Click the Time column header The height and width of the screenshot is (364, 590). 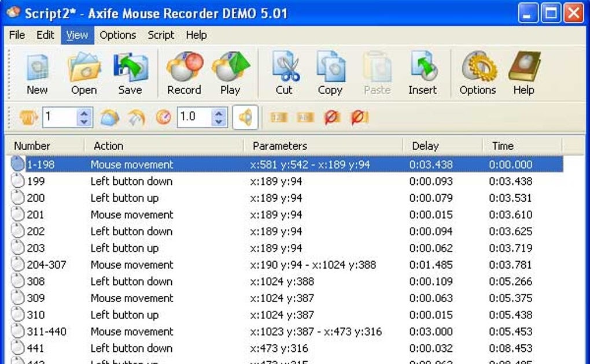[522, 146]
